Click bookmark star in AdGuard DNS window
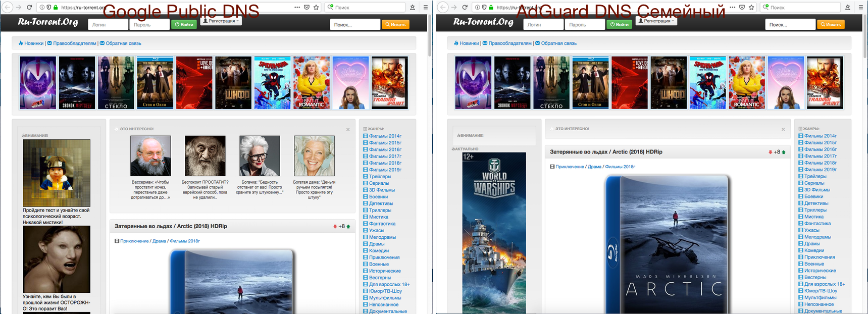 click(x=751, y=8)
